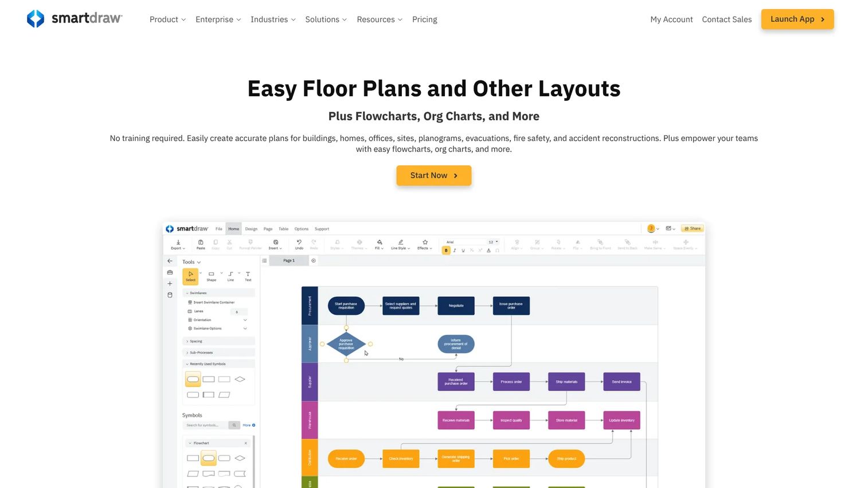Click the page list hamburger icon
The height and width of the screenshot is (488, 868).
(x=264, y=260)
